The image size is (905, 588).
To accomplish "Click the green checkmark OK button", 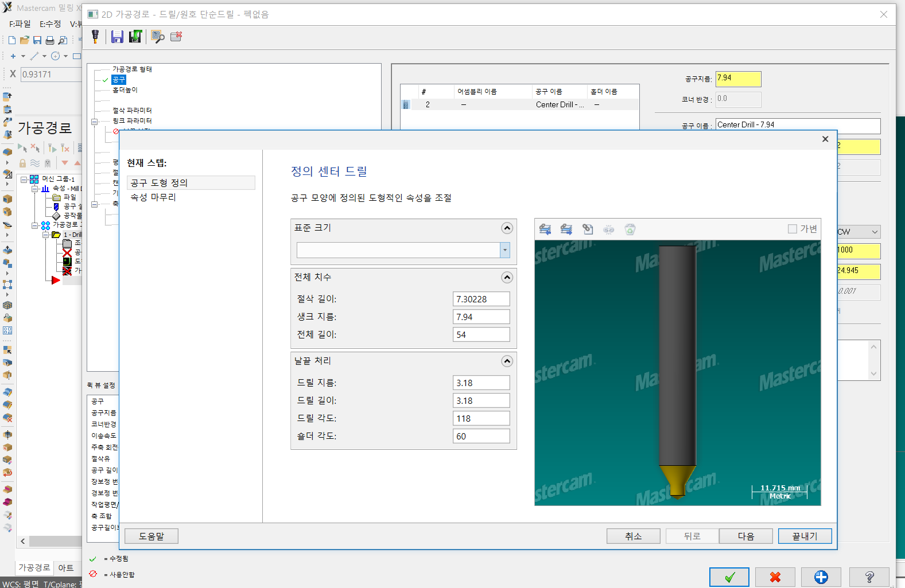I will tap(729, 577).
